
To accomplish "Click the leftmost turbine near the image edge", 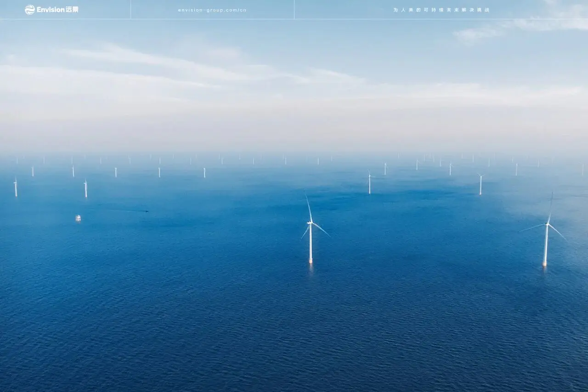I will tap(16, 187).
